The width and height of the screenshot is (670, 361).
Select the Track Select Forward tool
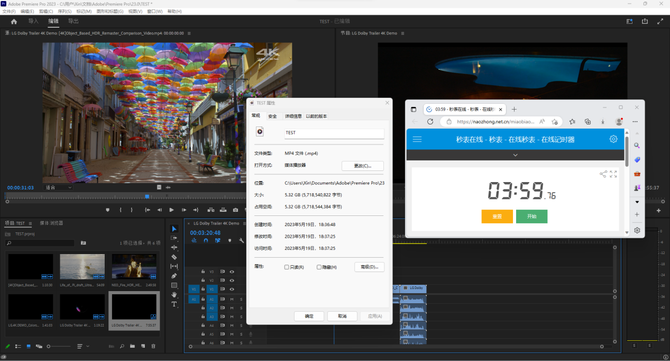tap(174, 238)
